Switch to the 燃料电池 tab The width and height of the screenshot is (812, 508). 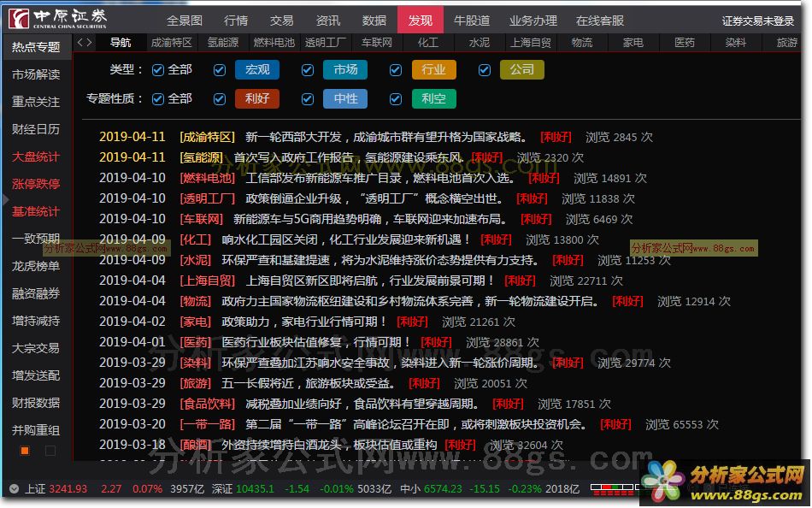coord(274,43)
